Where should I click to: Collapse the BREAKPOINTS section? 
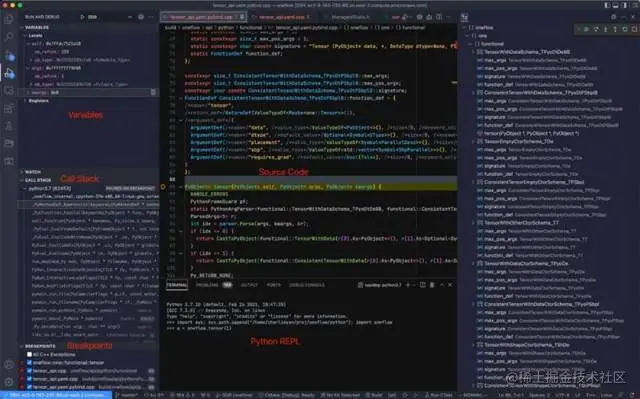click(x=22, y=346)
